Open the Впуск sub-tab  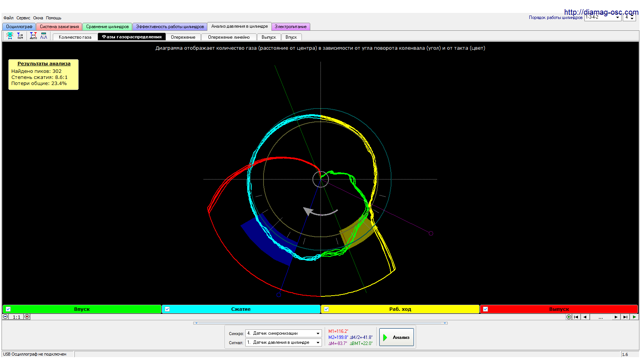pyautogui.click(x=291, y=37)
